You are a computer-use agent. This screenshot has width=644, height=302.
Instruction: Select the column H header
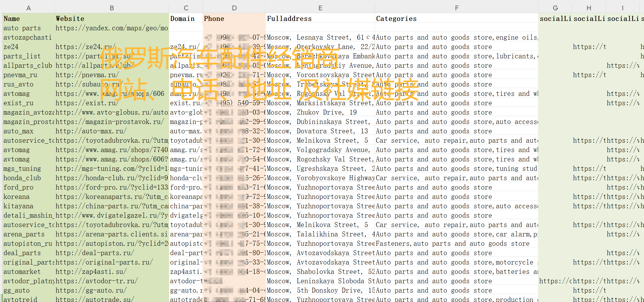click(x=588, y=8)
